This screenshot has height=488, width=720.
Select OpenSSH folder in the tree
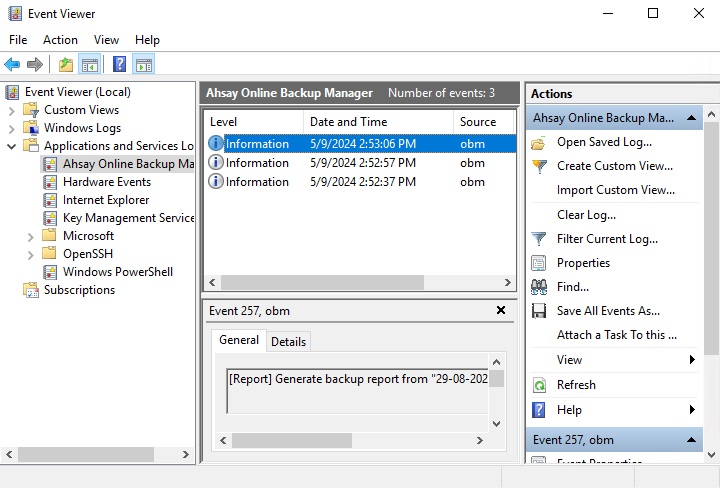coord(88,254)
